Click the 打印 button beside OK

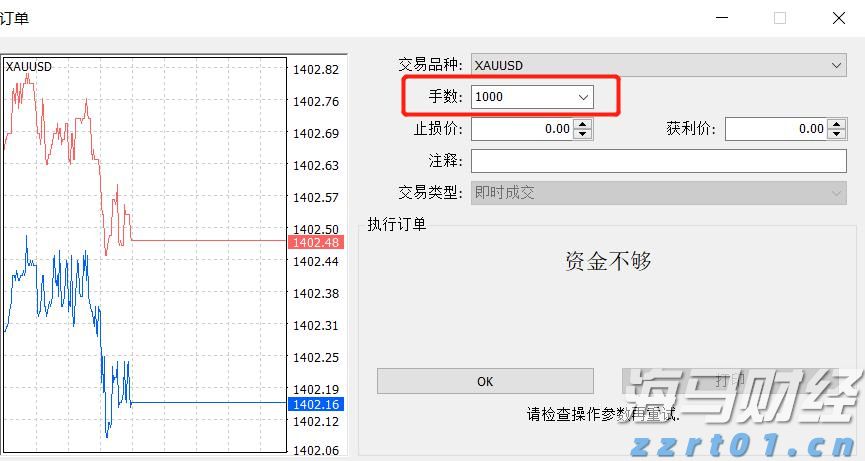click(729, 381)
